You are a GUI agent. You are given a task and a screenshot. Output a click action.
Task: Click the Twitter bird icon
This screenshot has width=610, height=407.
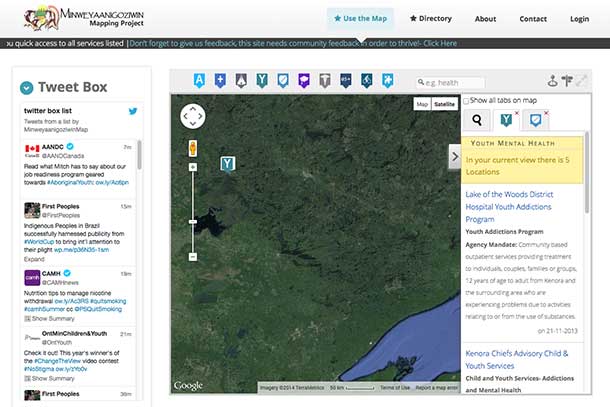pos(132,114)
